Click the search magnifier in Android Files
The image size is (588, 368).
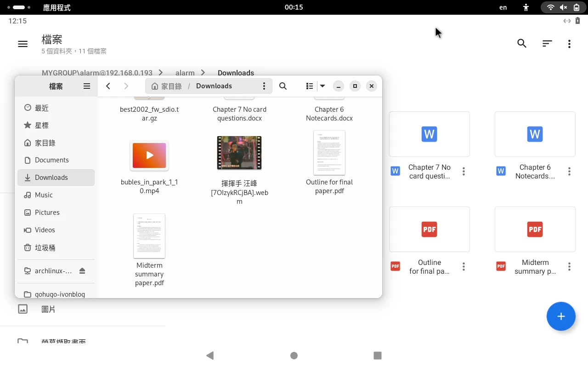tap(522, 44)
